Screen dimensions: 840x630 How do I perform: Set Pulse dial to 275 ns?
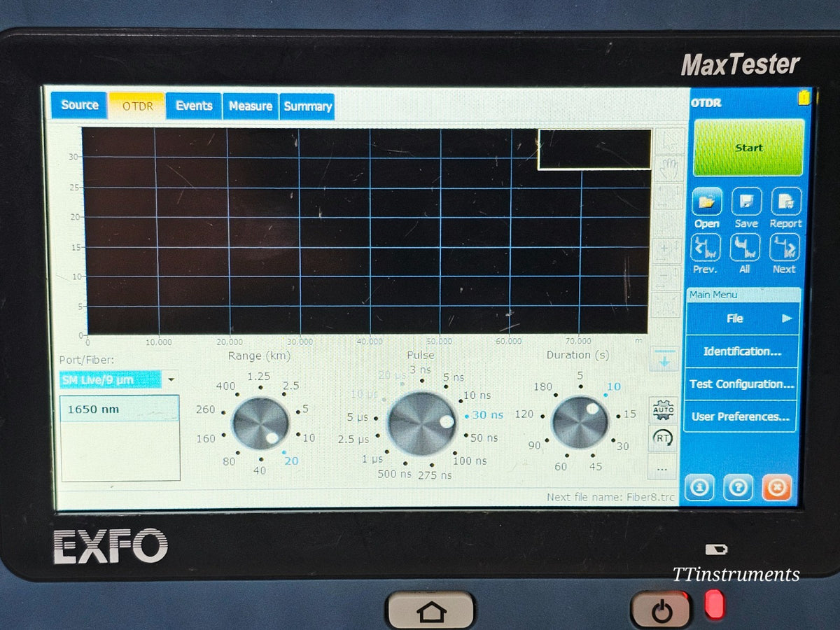[x=435, y=475]
